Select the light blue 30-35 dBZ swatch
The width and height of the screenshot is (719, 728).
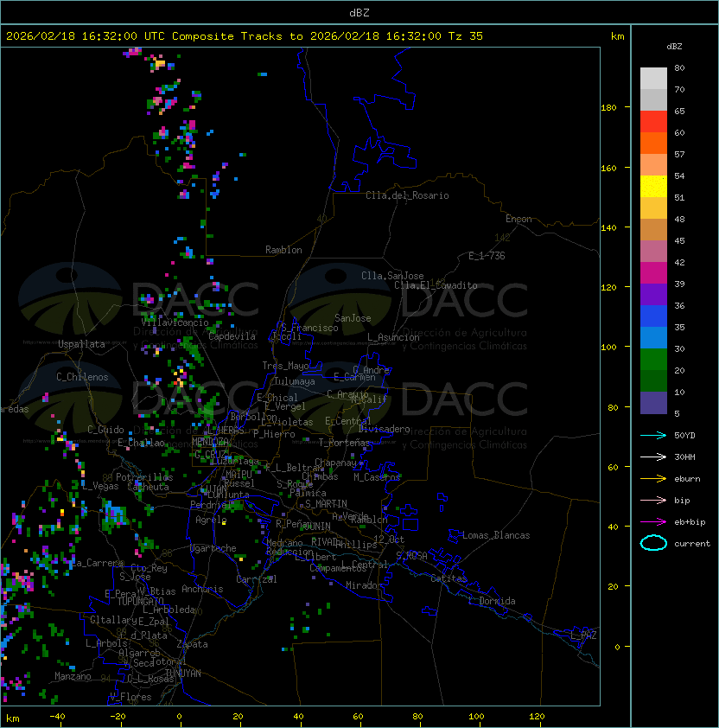(x=653, y=338)
